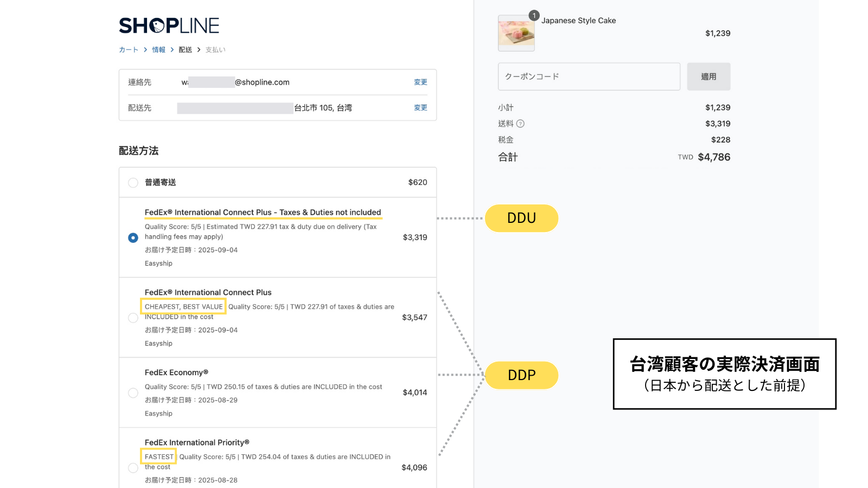Click the $620 price of 普通寄送
Image resolution: width=868 pixels, height=488 pixels.
click(418, 183)
